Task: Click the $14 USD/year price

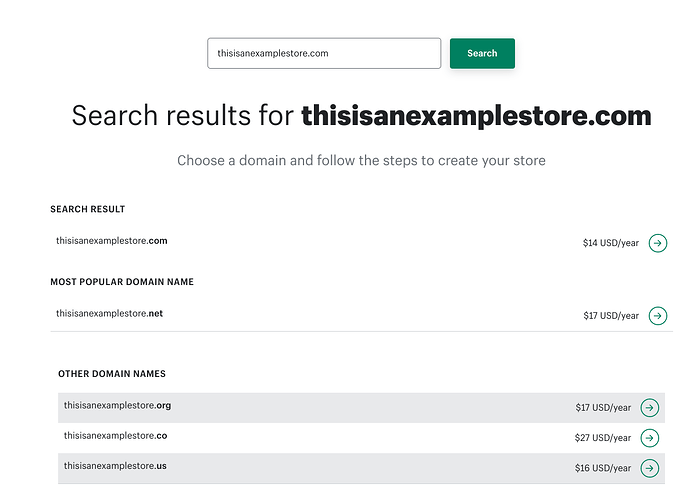Action: 610,242
